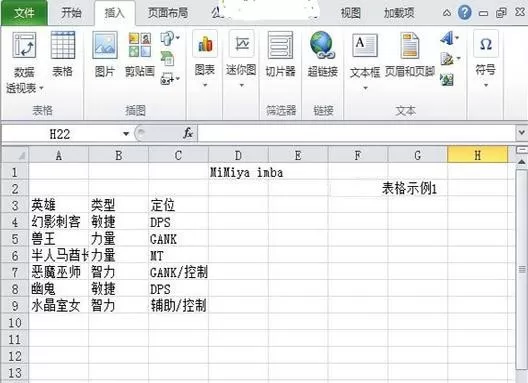
Task: Open the 数据透视表 dropdown arrow
Action: point(41,88)
